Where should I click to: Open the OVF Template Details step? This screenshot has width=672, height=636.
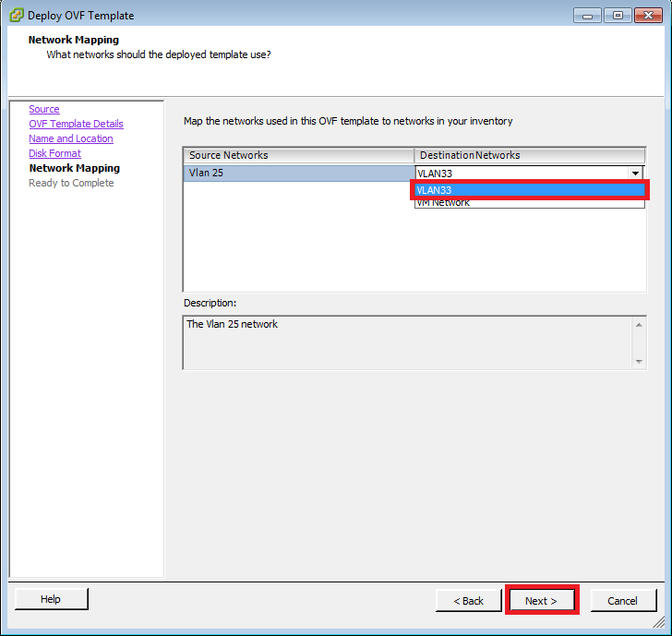pos(76,124)
